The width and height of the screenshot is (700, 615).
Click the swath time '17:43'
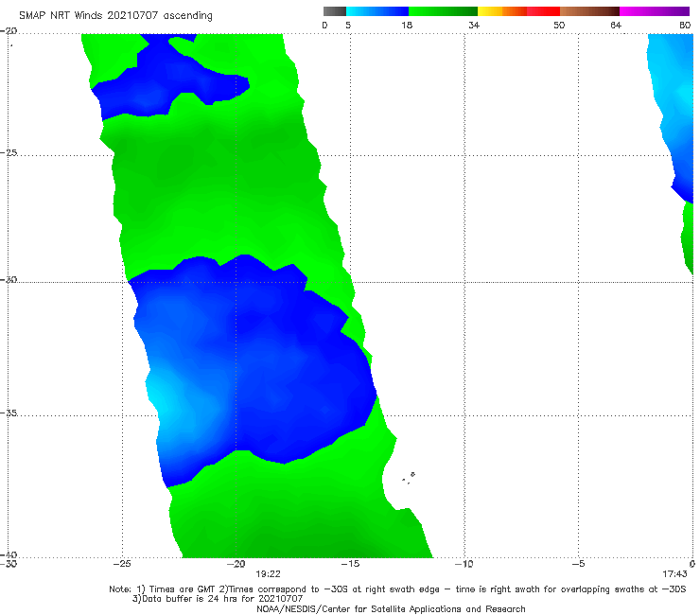(x=674, y=574)
